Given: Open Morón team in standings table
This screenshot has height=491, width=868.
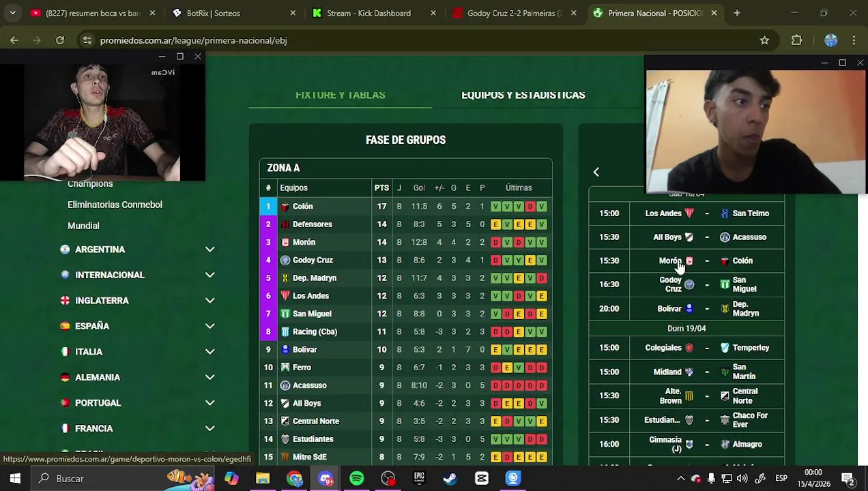Looking at the screenshot, I should pos(304,242).
